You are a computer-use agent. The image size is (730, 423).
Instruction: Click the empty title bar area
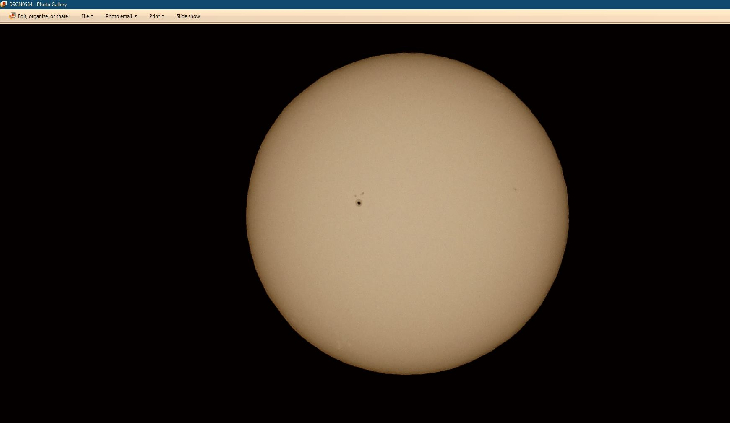400,4
